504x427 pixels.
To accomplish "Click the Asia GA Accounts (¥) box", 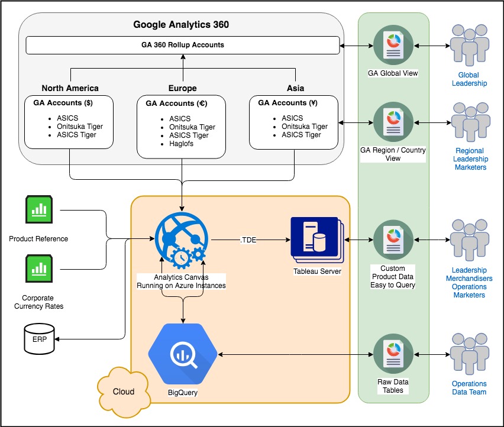I will point(293,122).
